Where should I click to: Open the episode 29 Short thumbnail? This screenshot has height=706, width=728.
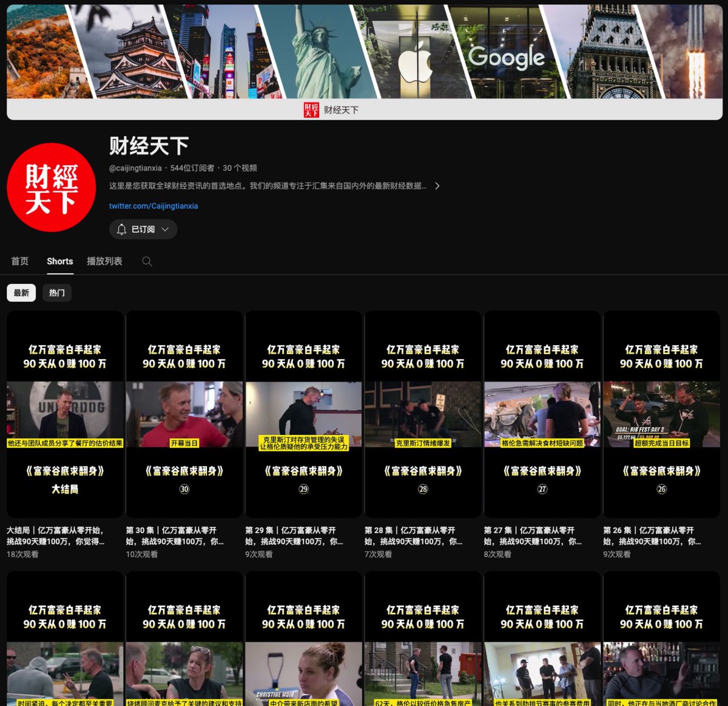(x=303, y=414)
